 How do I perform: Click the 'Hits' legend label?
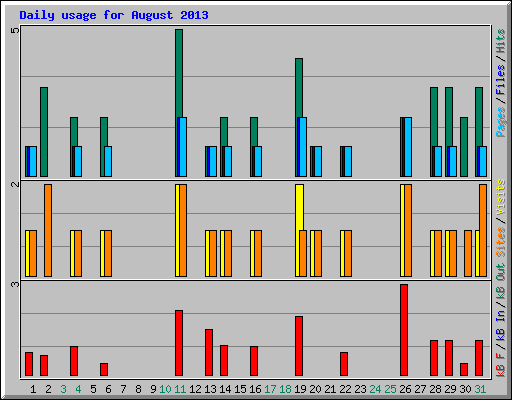tap(501, 41)
